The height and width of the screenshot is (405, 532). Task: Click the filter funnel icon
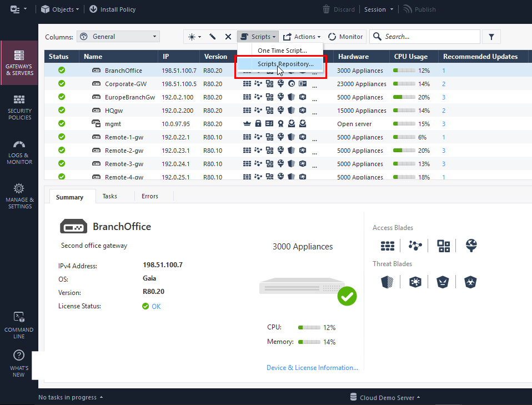coord(491,37)
